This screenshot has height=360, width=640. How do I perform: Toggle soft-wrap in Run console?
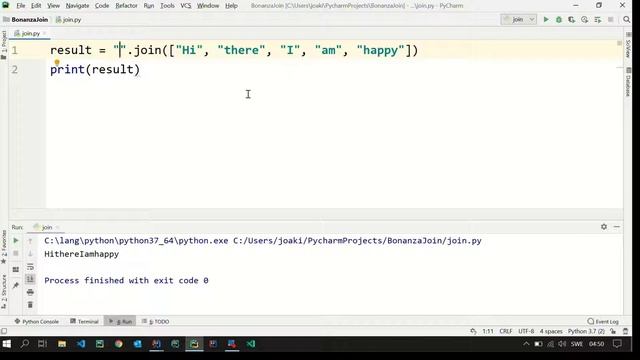30,267
